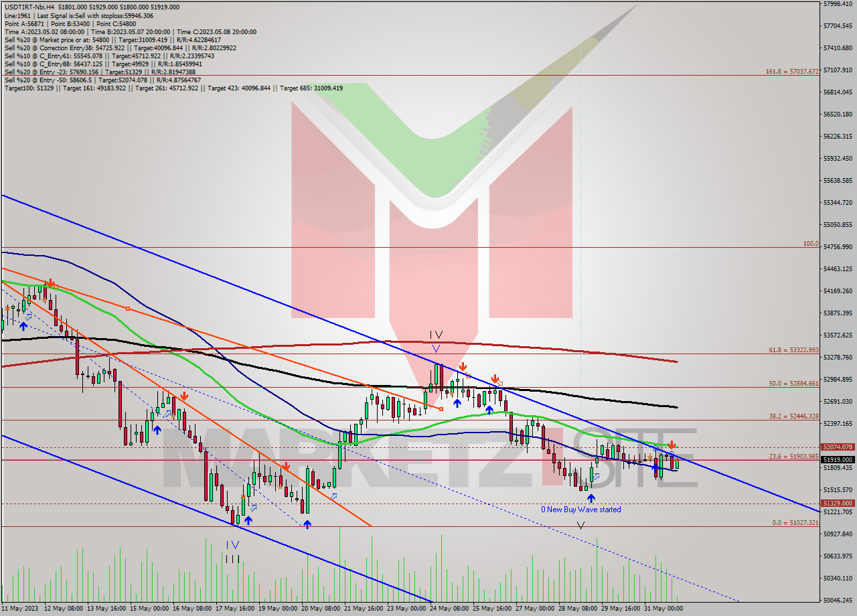Viewport: 857px width, 616px height.
Task: Select the '27 May 00:00' time label
Action: (x=536, y=609)
